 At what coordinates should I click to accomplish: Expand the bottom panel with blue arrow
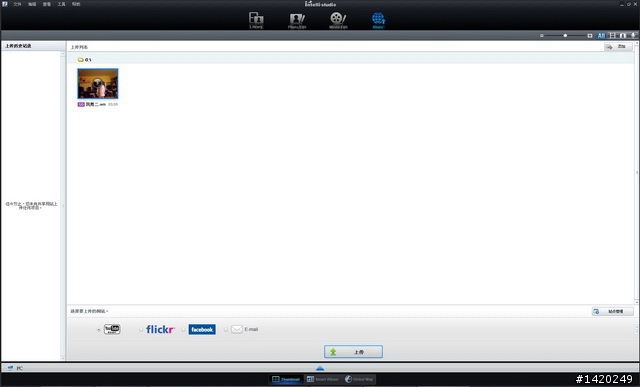point(320,368)
